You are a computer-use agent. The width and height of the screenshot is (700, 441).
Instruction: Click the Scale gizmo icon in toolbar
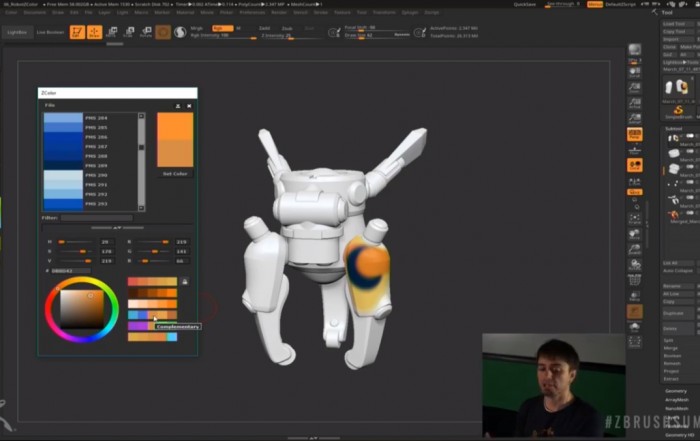tap(128, 32)
